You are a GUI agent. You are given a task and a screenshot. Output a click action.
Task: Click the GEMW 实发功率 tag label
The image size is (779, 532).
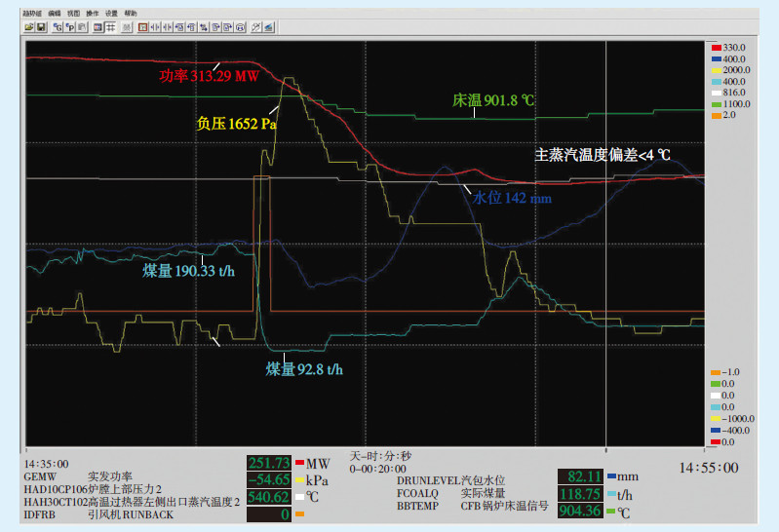[64, 478]
